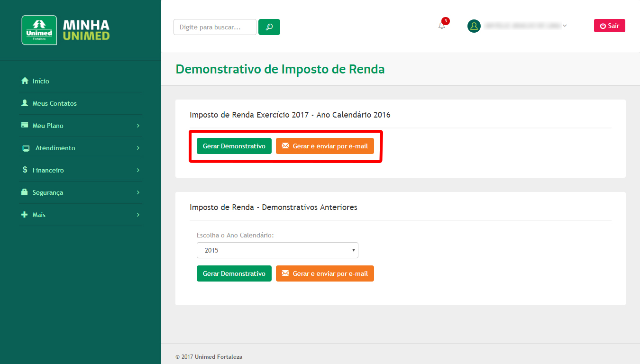640x364 pixels.
Task: Open Meus Contatos menu item
Action: click(81, 103)
